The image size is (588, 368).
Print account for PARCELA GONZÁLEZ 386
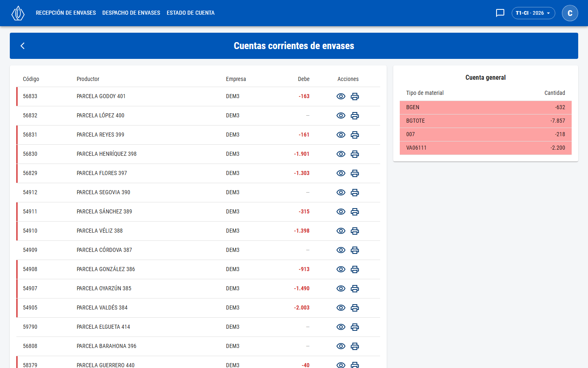coord(355,269)
